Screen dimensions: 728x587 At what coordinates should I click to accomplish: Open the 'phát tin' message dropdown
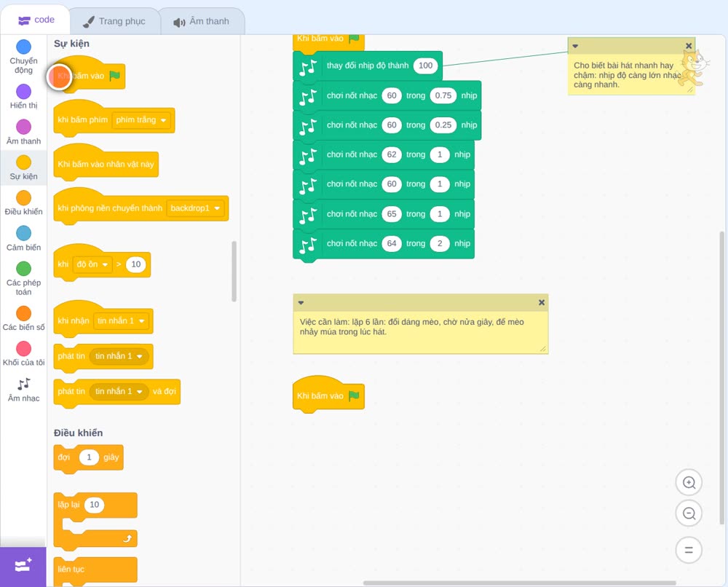tap(119, 356)
